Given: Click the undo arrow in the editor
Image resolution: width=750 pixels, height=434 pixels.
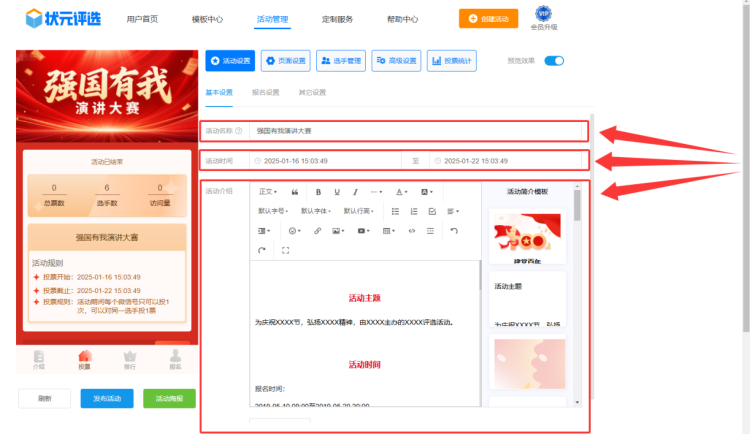Looking at the screenshot, I should click(x=454, y=231).
